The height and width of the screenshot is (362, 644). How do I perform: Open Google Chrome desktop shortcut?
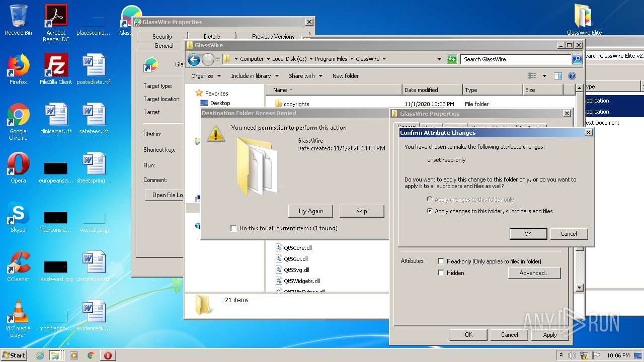coord(18,122)
